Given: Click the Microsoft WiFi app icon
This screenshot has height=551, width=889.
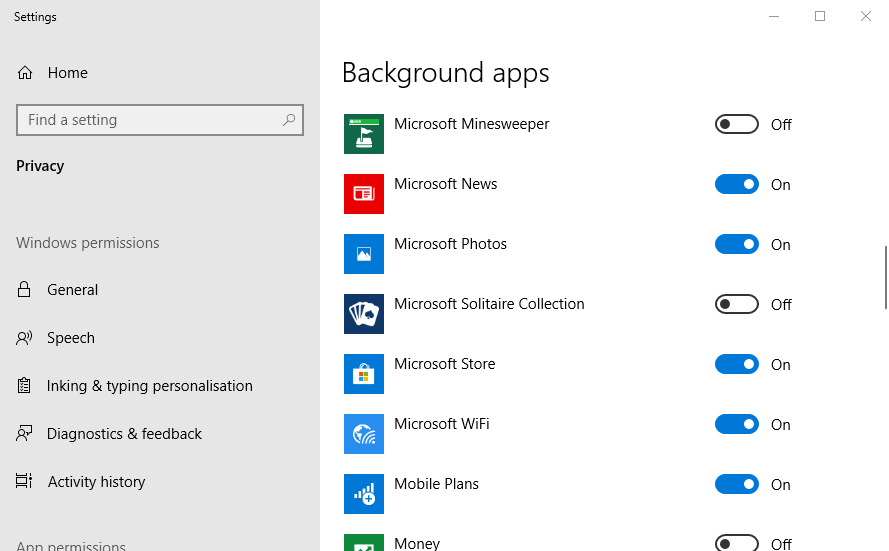Looking at the screenshot, I should pyautogui.click(x=364, y=434).
